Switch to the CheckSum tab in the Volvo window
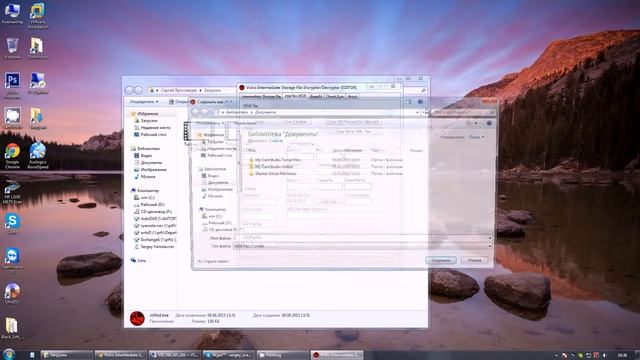Viewport: 640px width, 360px height. [335, 96]
